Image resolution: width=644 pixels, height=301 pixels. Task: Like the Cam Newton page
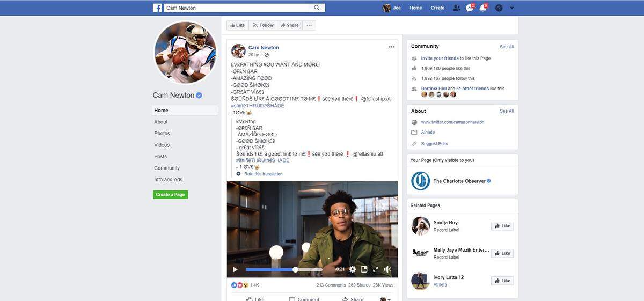coord(237,25)
